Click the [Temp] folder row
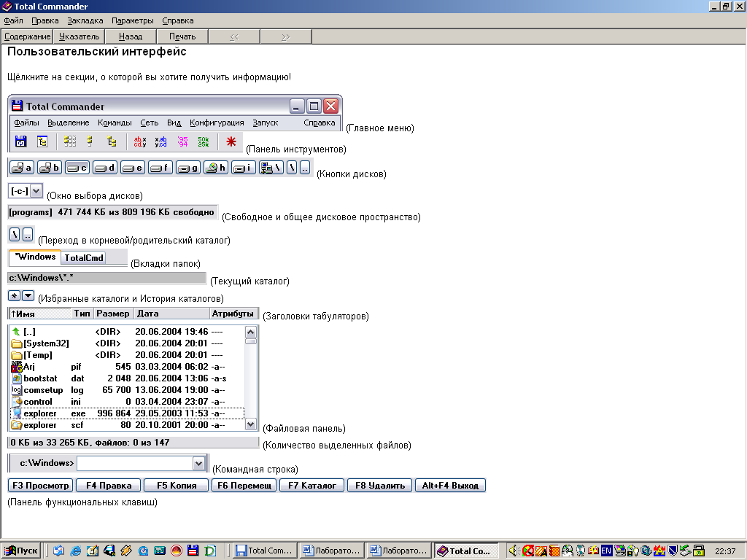The image size is (747, 560). (x=127, y=355)
